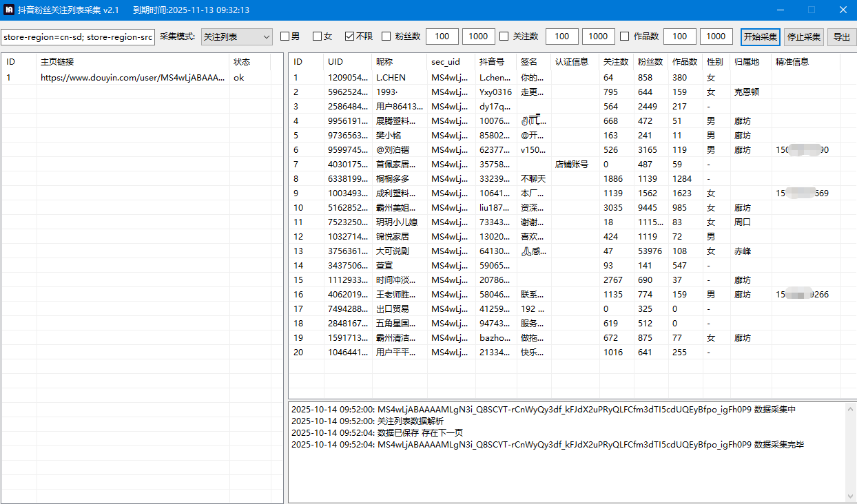Uncheck the 不限 checkbox

[x=350, y=36]
